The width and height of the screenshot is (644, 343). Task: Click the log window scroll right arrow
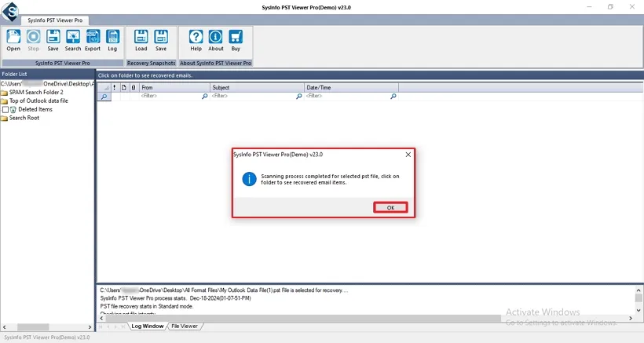pyautogui.click(x=631, y=319)
